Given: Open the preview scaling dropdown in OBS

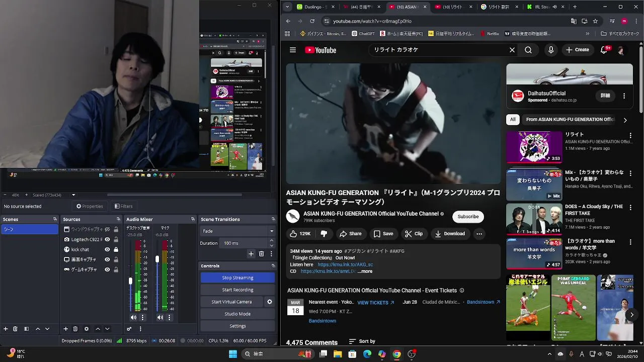Looking at the screenshot, I should coord(73,195).
